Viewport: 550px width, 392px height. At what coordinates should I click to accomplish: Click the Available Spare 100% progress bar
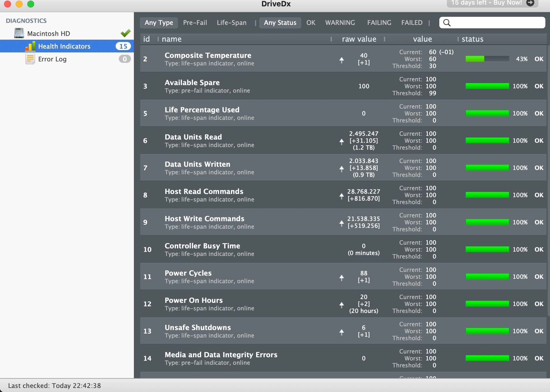(487, 86)
